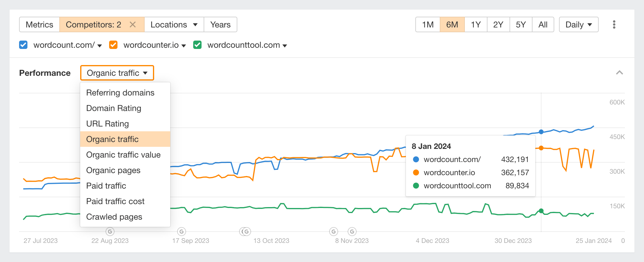Uncheck the wordcount.com/ blue checkbox
The height and width of the screenshot is (262, 644).
pos(23,45)
